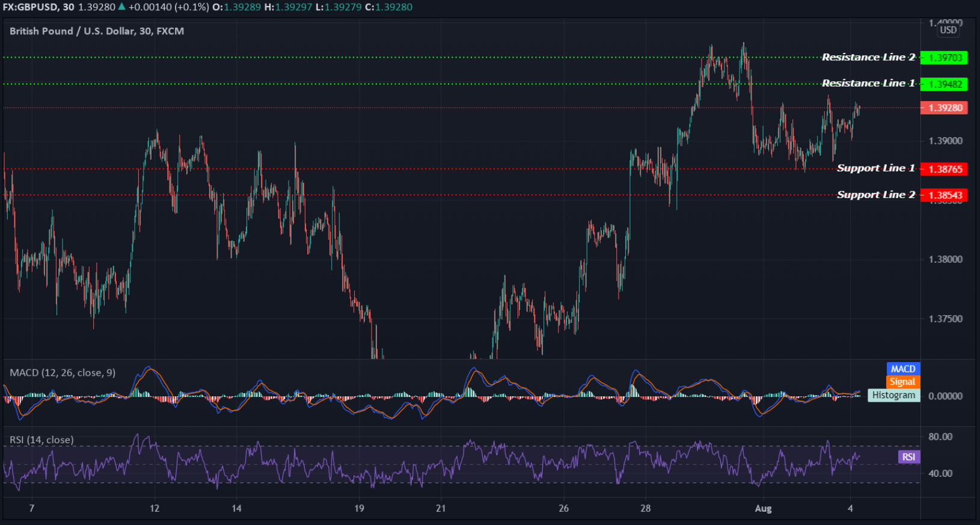The width and height of the screenshot is (980, 525).
Task: Click the 21 date label on time axis
Action: [x=441, y=509]
